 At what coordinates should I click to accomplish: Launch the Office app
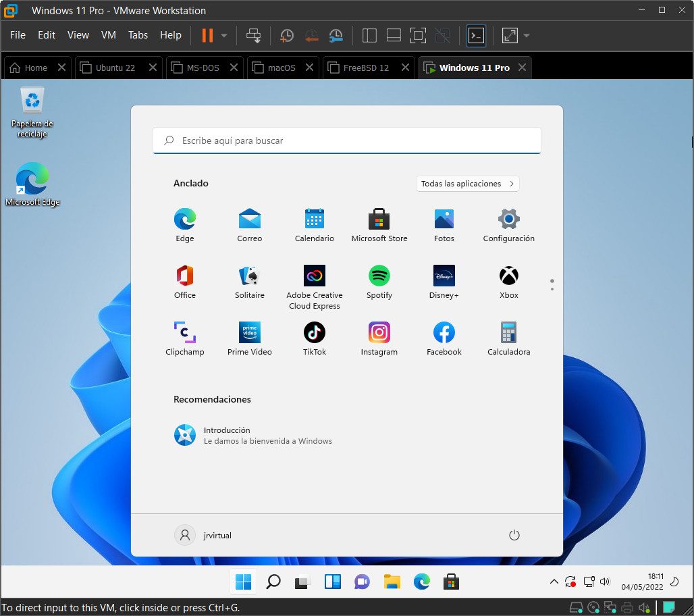tap(184, 282)
